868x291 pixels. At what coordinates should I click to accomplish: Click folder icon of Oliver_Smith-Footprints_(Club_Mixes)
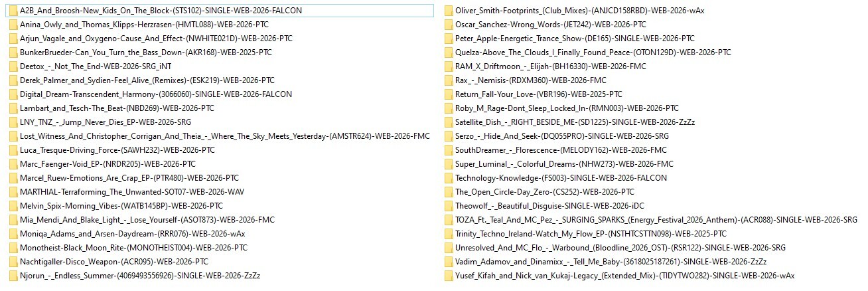pyautogui.click(x=449, y=11)
